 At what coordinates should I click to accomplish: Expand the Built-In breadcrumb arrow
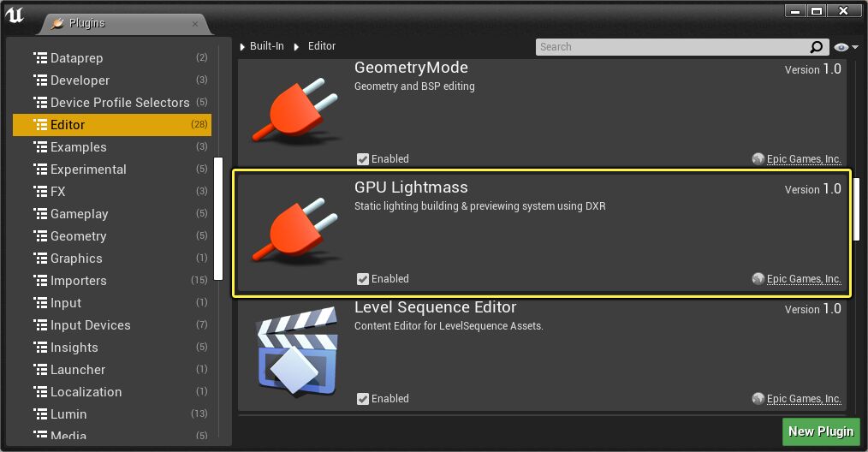pos(243,46)
